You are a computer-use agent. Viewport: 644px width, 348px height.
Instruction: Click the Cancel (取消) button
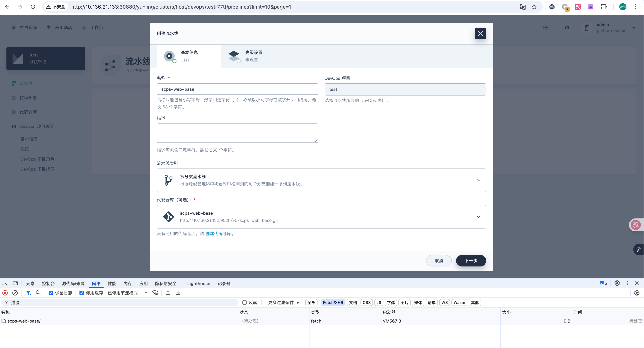(x=439, y=261)
